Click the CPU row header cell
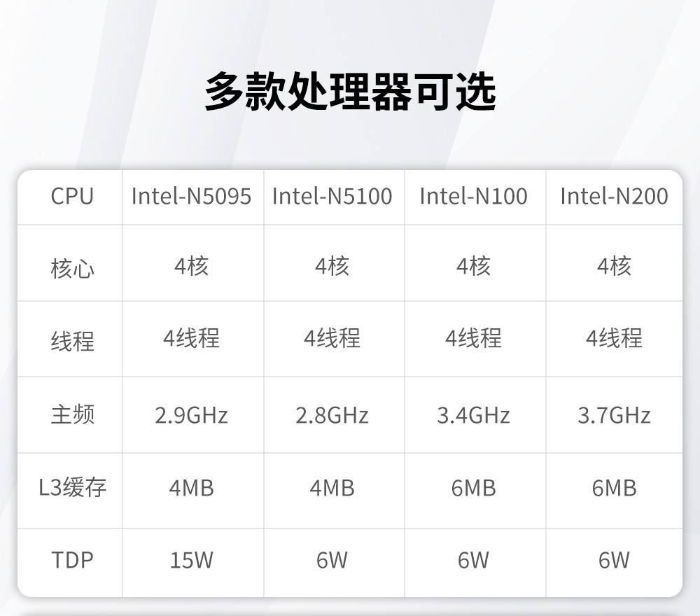The width and height of the screenshot is (700, 616). click(71, 197)
